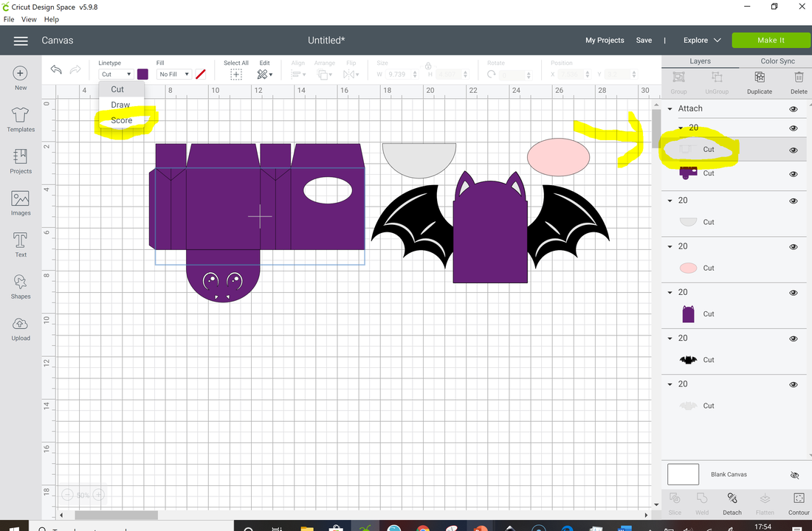Image resolution: width=812 pixels, height=531 pixels.
Task: Choose Score from the Linetype list
Action: tap(122, 120)
